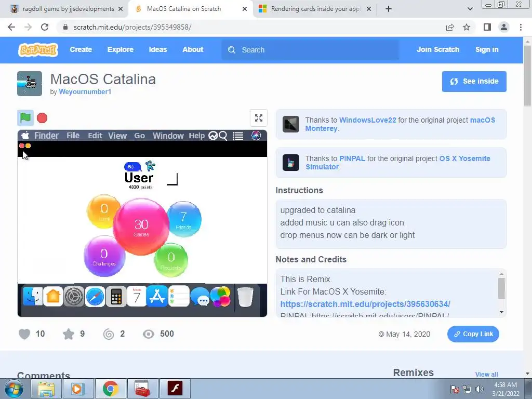The image size is (532, 399).
Task: Click the pink 30 Games bubble
Action: pyautogui.click(x=141, y=227)
